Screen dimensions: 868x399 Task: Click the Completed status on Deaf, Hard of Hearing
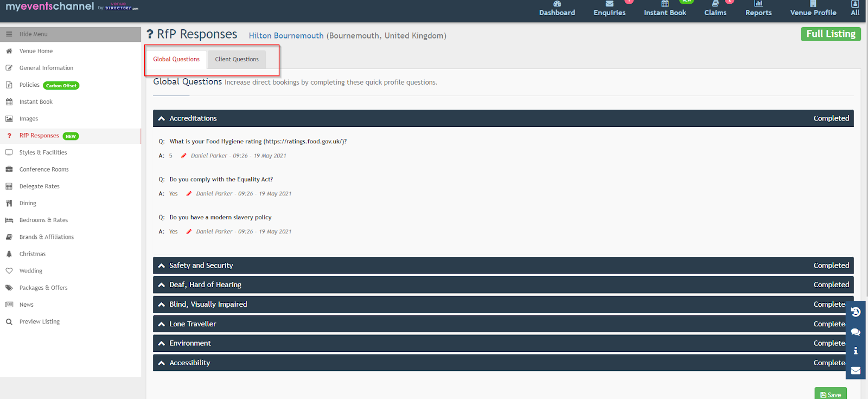click(831, 285)
